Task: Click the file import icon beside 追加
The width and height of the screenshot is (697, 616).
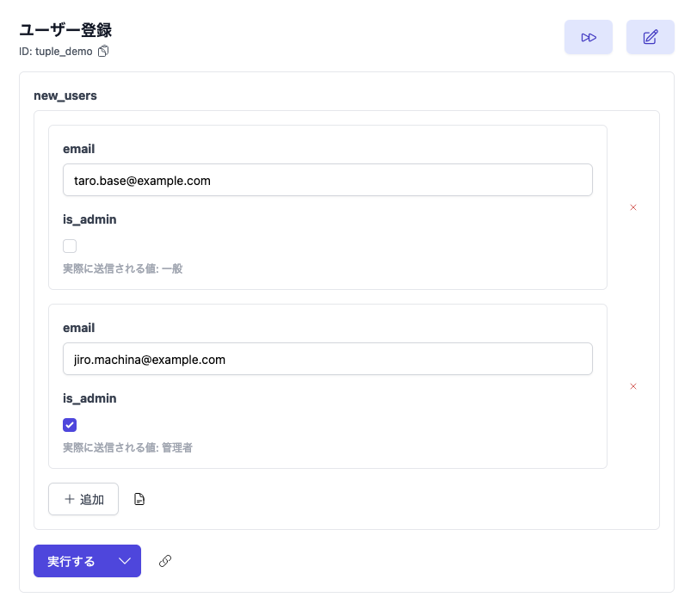Action: (139, 499)
